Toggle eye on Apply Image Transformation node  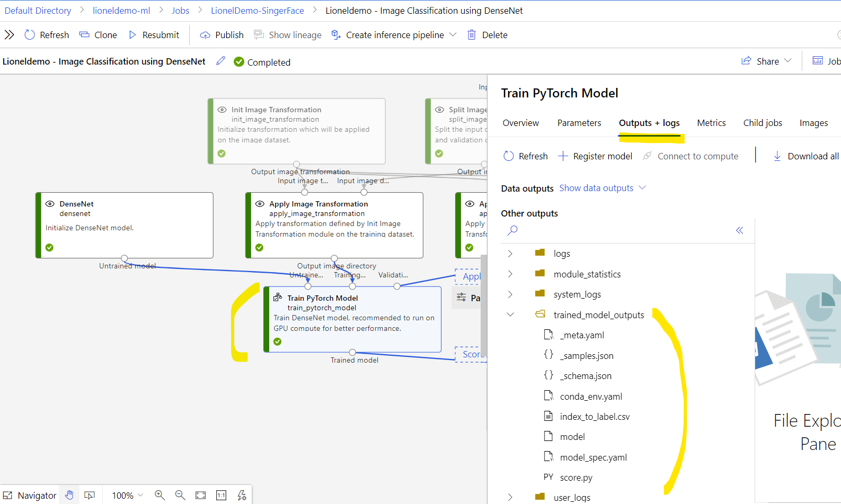[x=260, y=204]
